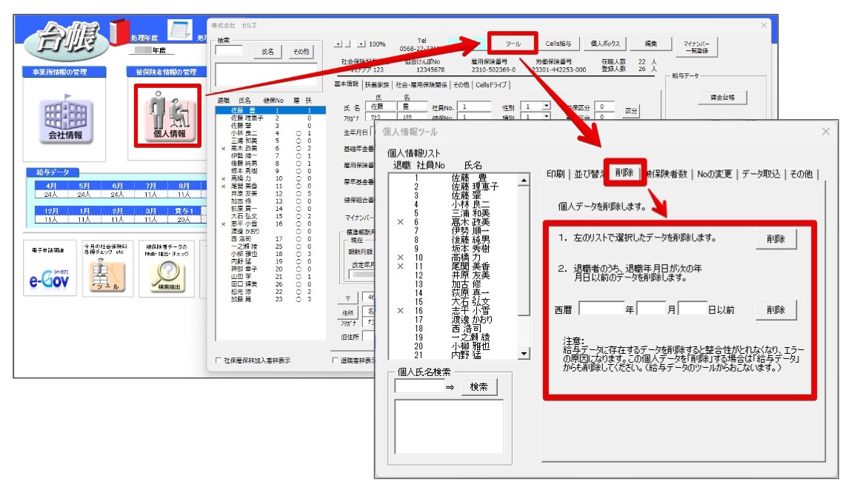This screenshot has width=857, height=504.
Task: Select 佐藤 理恵子 in 個人情報リスト
Action: tap(453, 187)
